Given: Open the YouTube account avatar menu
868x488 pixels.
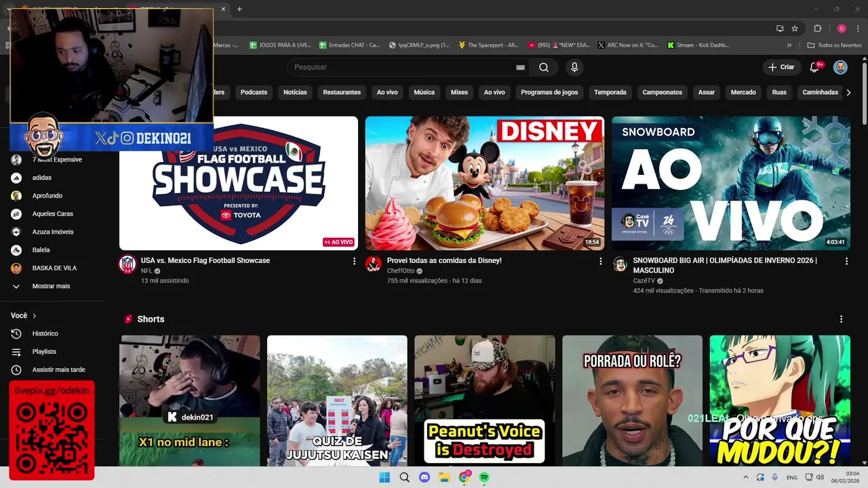Looking at the screenshot, I should pos(840,67).
